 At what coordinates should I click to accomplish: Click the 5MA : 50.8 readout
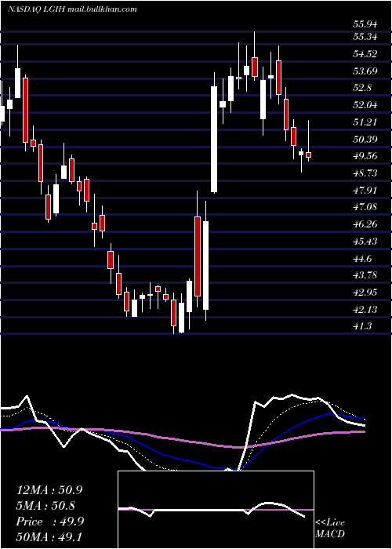tap(46, 506)
